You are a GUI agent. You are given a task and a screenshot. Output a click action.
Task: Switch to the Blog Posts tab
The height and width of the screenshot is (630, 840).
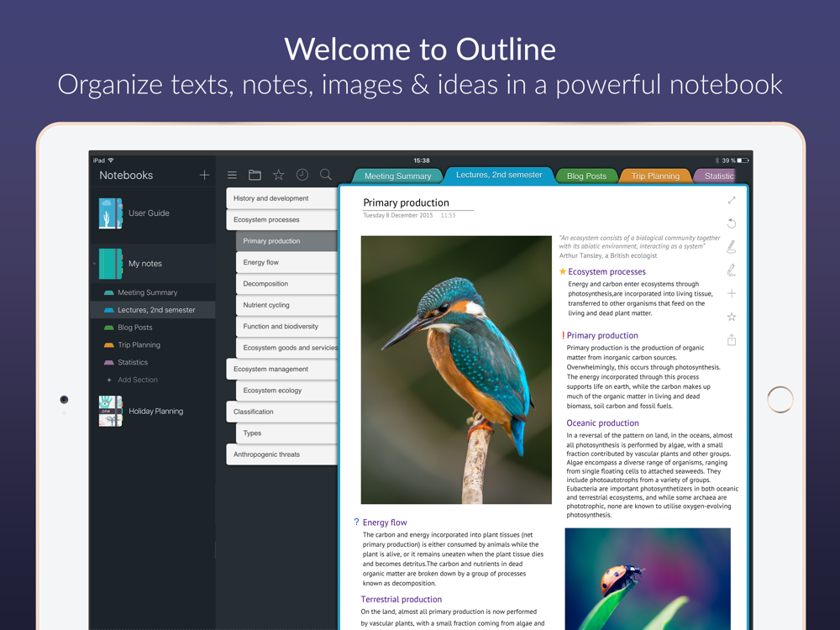coord(586,176)
